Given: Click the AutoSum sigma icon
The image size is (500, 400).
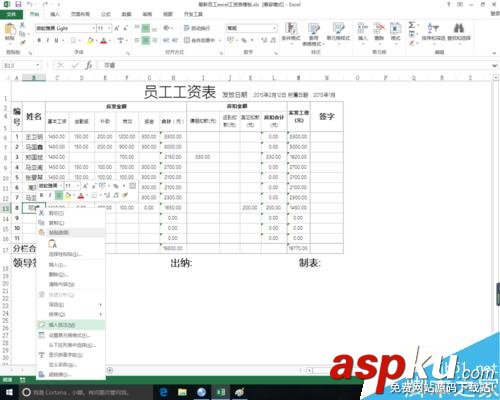Looking at the screenshot, I should pyautogui.click(x=412, y=25).
